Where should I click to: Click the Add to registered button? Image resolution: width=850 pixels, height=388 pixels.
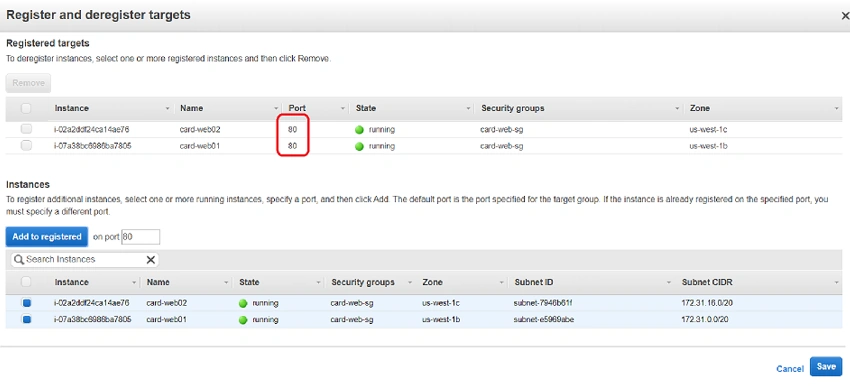tap(47, 237)
